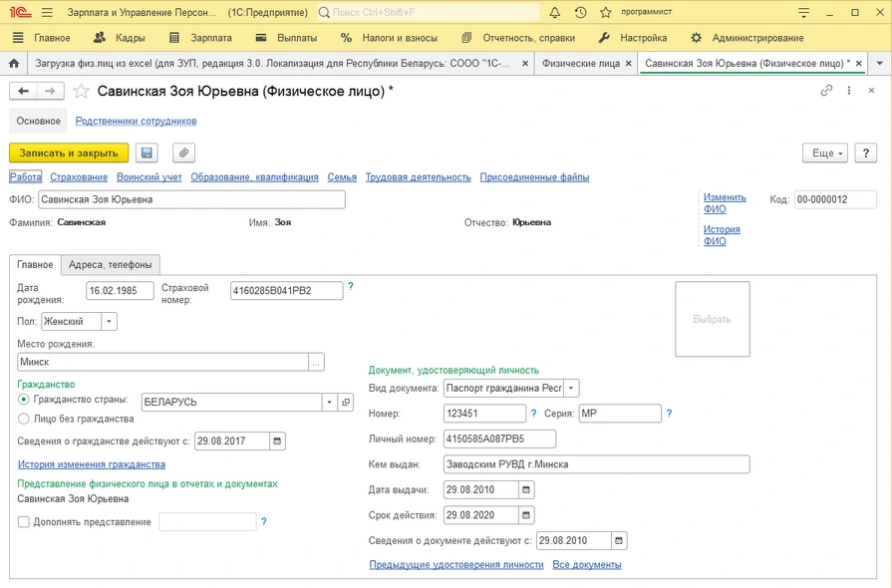Add form to favorites star
The image size is (892, 588).
81,91
